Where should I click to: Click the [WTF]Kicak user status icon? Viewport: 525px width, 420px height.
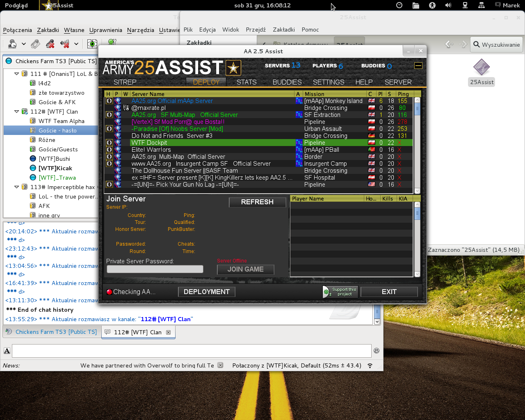pos(33,168)
